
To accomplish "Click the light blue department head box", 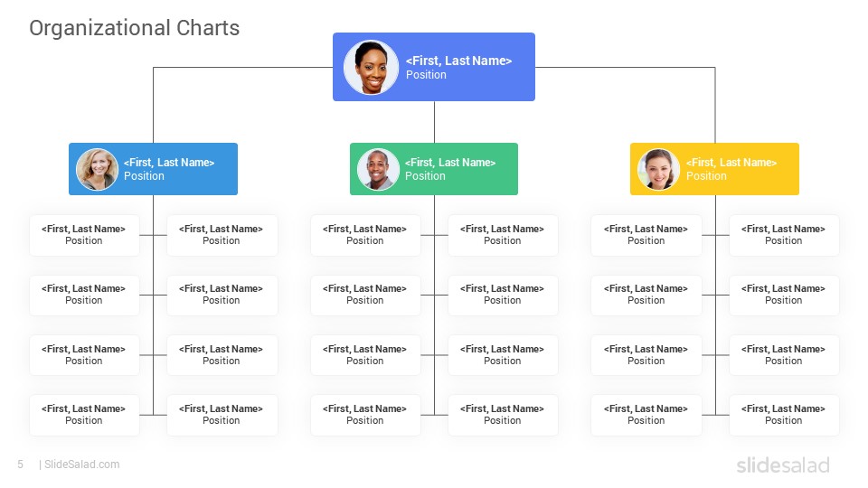I will (154, 169).
